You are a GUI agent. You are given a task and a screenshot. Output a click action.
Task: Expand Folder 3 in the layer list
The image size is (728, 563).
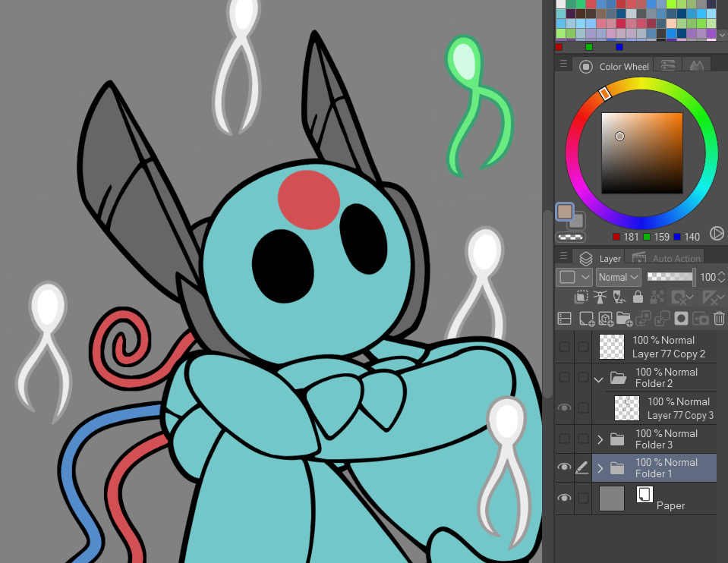coord(600,439)
